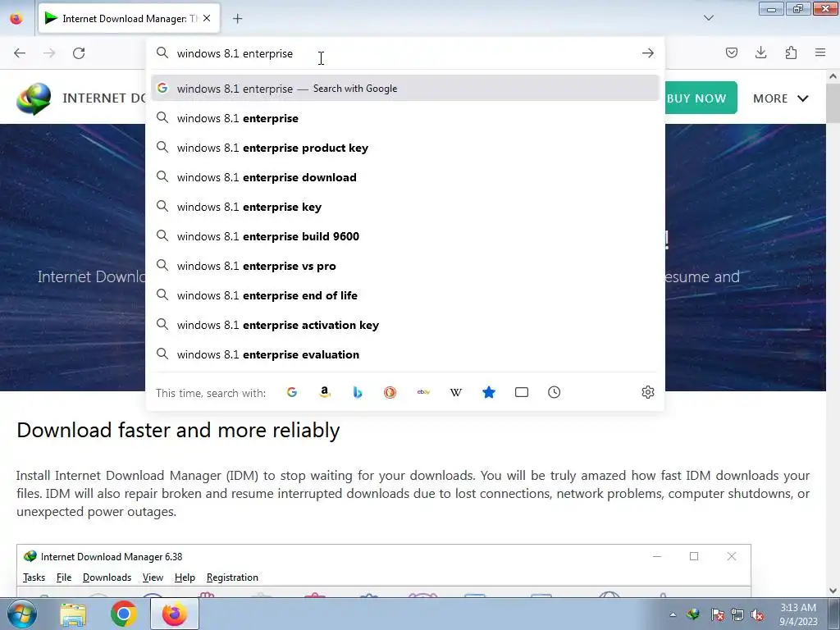Click the page vertical scrollbar thumb
Viewport: 840px width, 630px height.
pyautogui.click(x=833, y=103)
